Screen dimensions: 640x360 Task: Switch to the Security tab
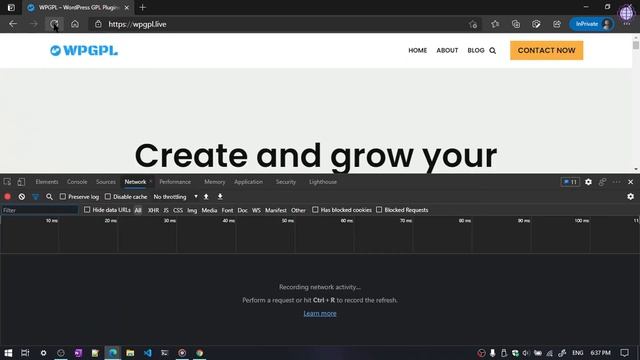click(286, 182)
